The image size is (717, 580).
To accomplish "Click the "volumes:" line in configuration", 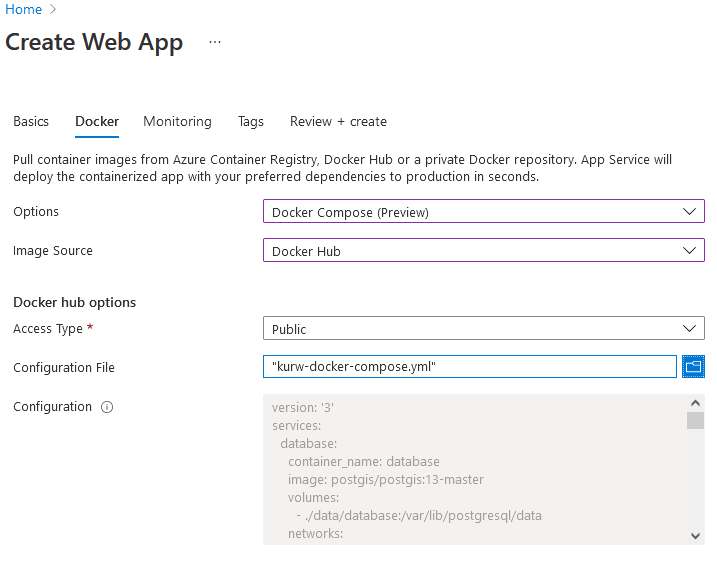I will pyautogui.click(x=314, y=497).
